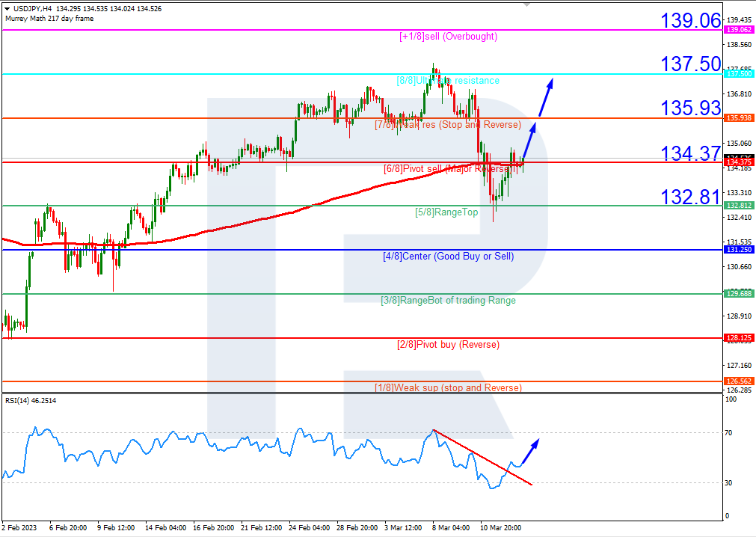
Task: Click the [4/8]Center (Good Buy or Sell) label
Action: point(447,257)
